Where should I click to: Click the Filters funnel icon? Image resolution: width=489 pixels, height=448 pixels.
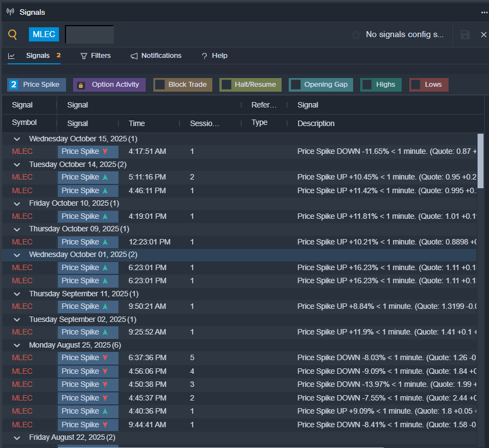84,56
